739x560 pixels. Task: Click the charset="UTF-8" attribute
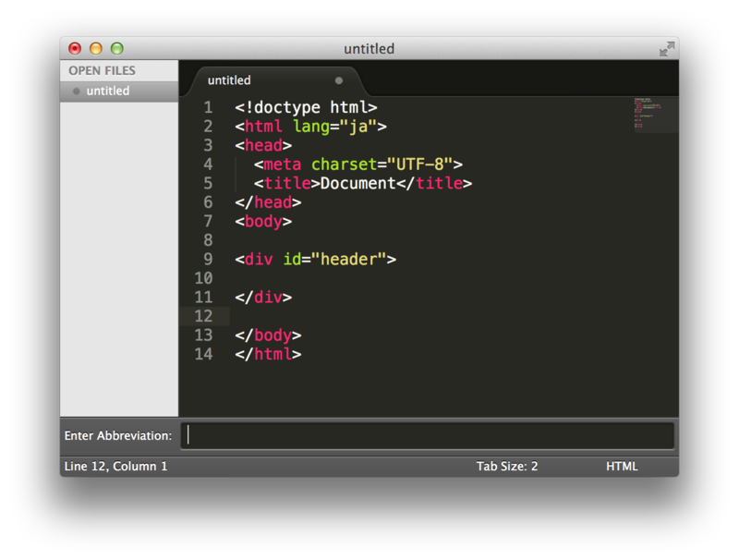(x=382, y=164)
